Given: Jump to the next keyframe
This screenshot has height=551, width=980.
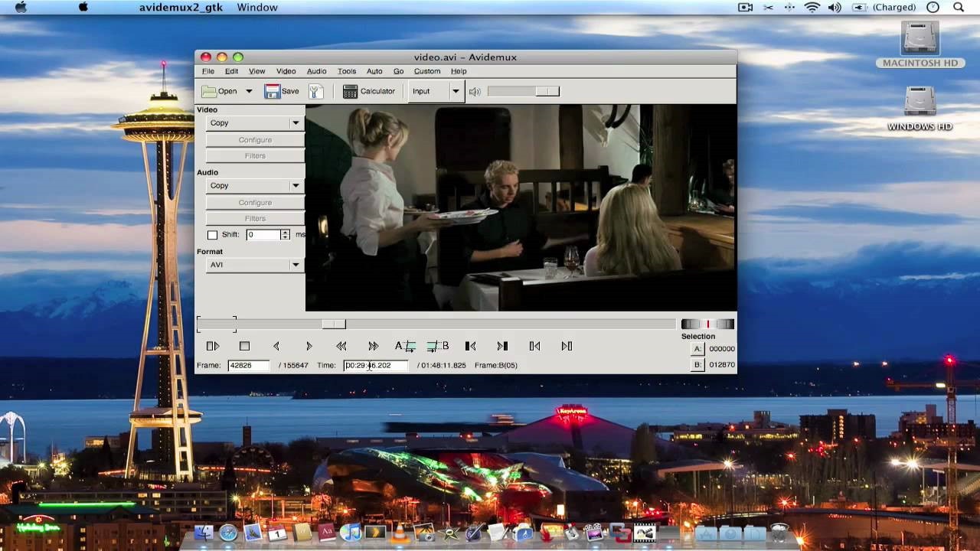Looking at the screenshot, I should 373,347.
